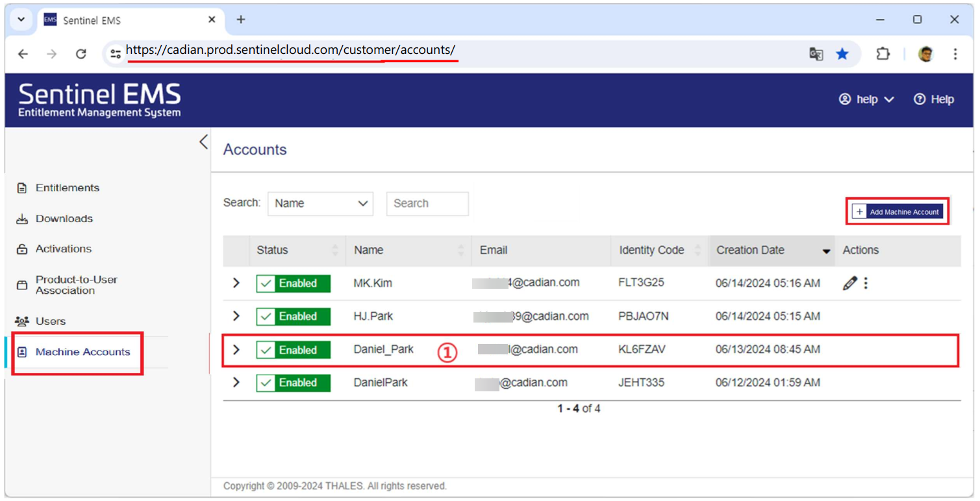Sort by the Identity Code column
The width and height of the screenshot is (980, 501).
point(660,250)
